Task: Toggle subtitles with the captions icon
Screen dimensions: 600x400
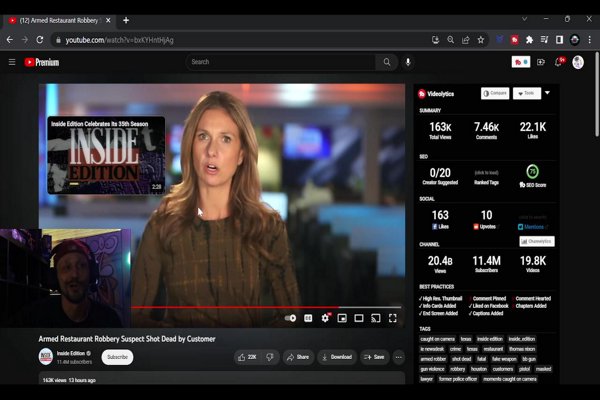Action: click(x=308, y=318)
